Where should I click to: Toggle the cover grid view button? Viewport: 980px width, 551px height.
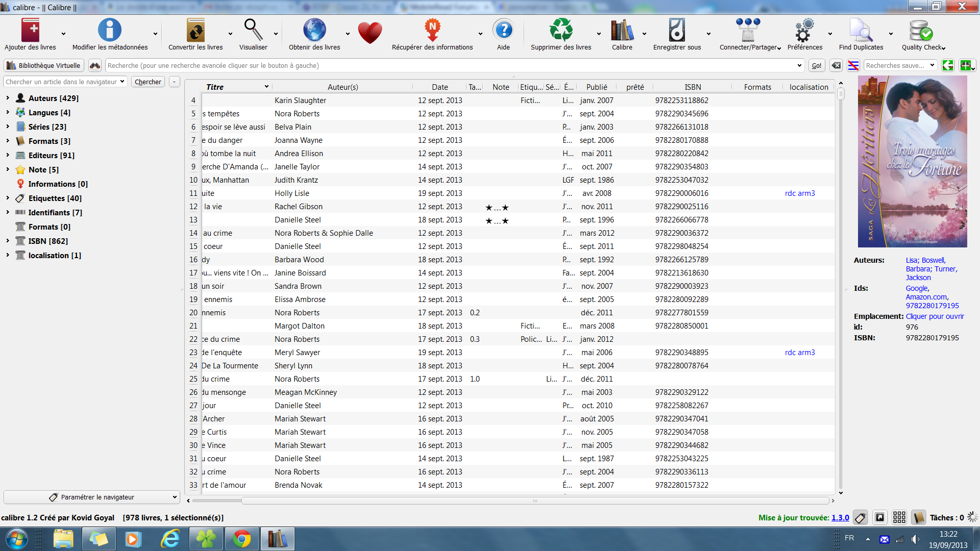tap(899, 518)
